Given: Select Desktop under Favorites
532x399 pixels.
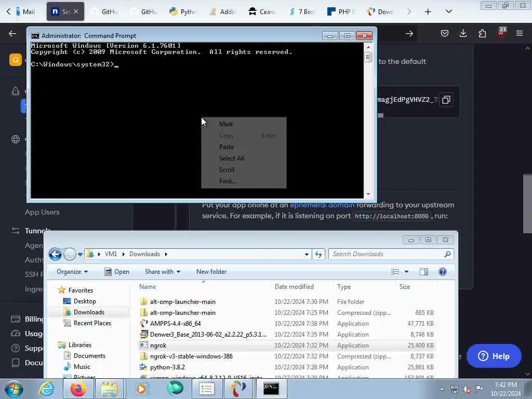Looking at the screenshot, I should [85, 301].
